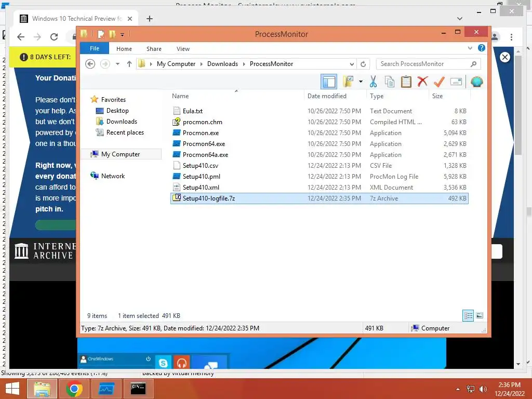Screen dimensions: 532x399
Task: Click the taskbar volume speaker icon
Action: click(x=483, y=389)
